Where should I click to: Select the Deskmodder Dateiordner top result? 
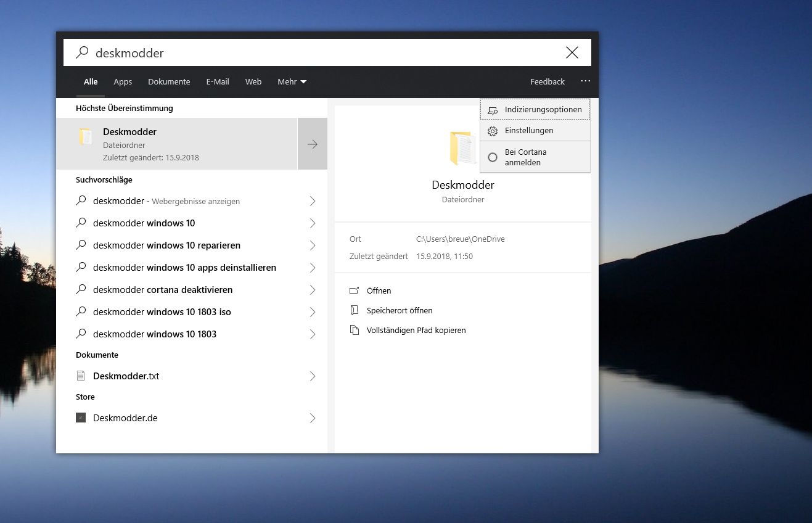click(177, 144)
